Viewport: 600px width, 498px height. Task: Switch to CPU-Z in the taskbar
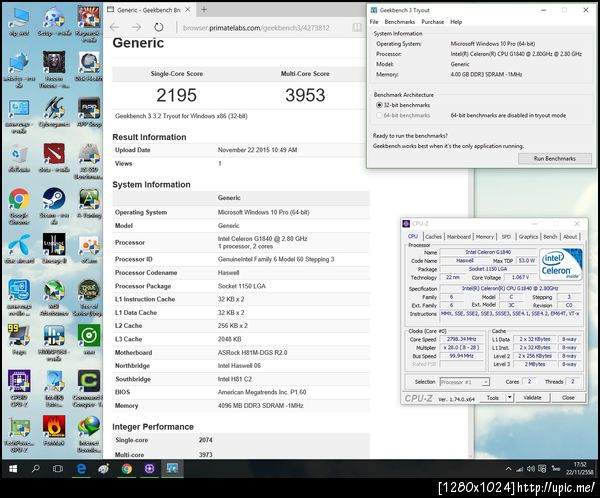[149, 469]
